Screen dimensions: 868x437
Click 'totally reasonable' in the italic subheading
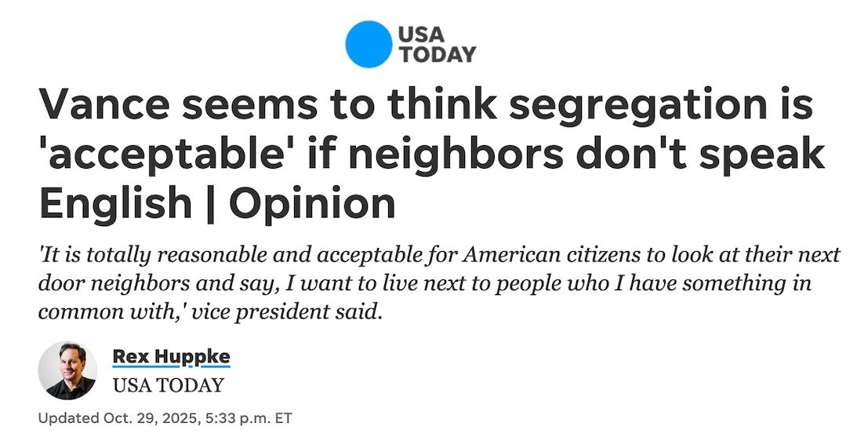(x=156, y=255)
